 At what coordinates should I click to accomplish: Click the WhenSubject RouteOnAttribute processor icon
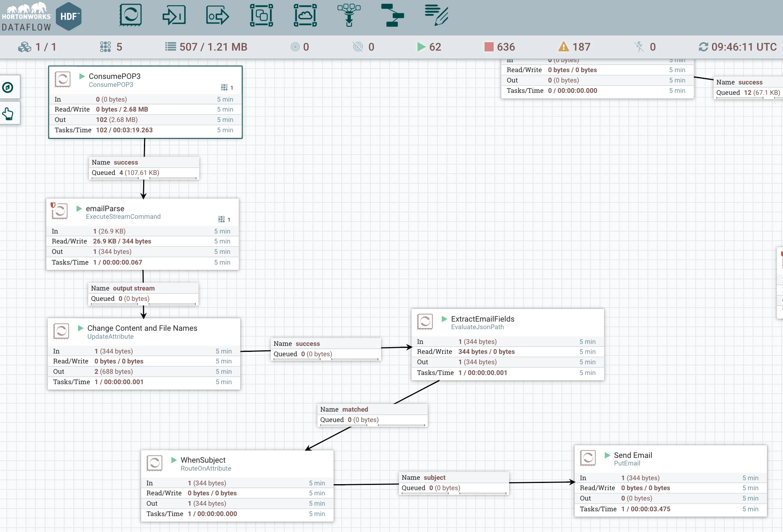click(x=155, y=463)
